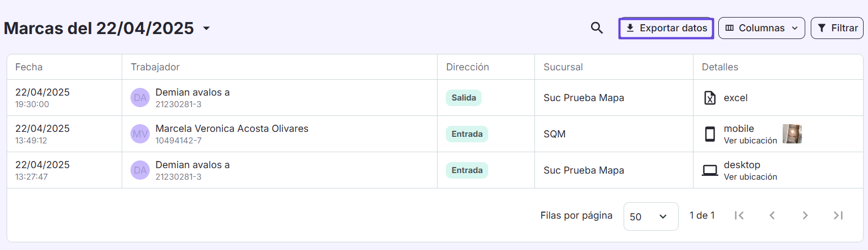This screenshot has width=868, height=250.
Task: Open Ver ubicación for the desktop entry
Action: pyautogui.click(x=750, y=177)
